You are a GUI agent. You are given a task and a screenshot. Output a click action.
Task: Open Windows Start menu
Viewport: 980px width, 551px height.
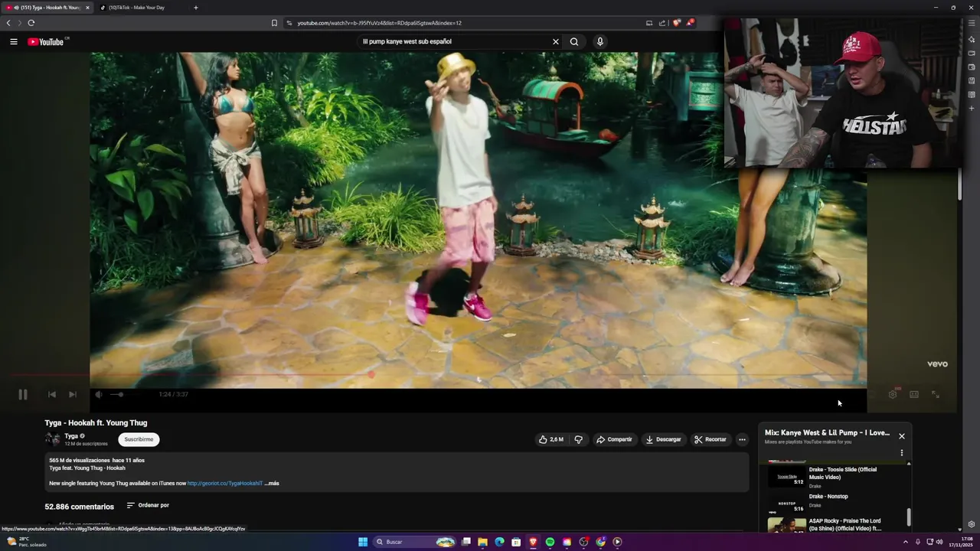[x=363, y=542]
